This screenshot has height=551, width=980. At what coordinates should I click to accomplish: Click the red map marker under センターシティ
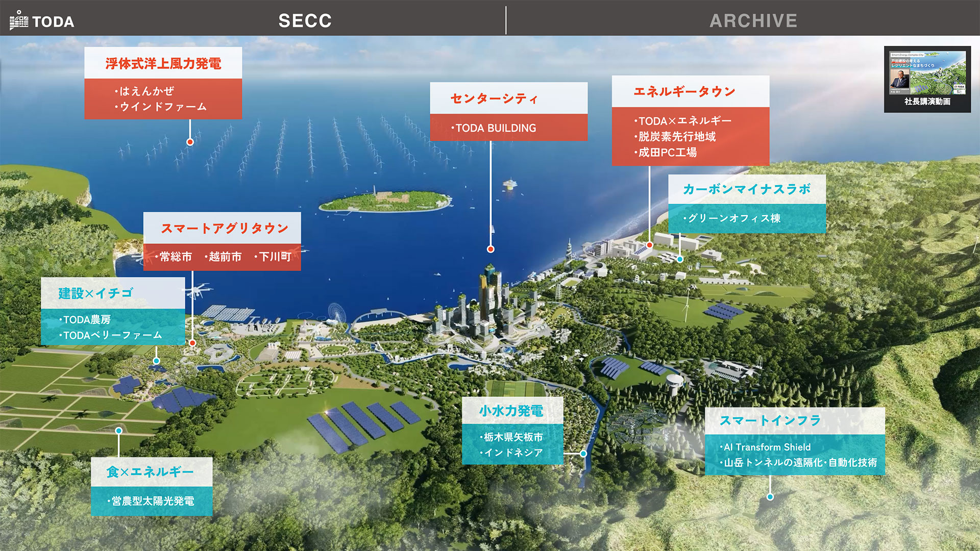(x=491, y=249)
